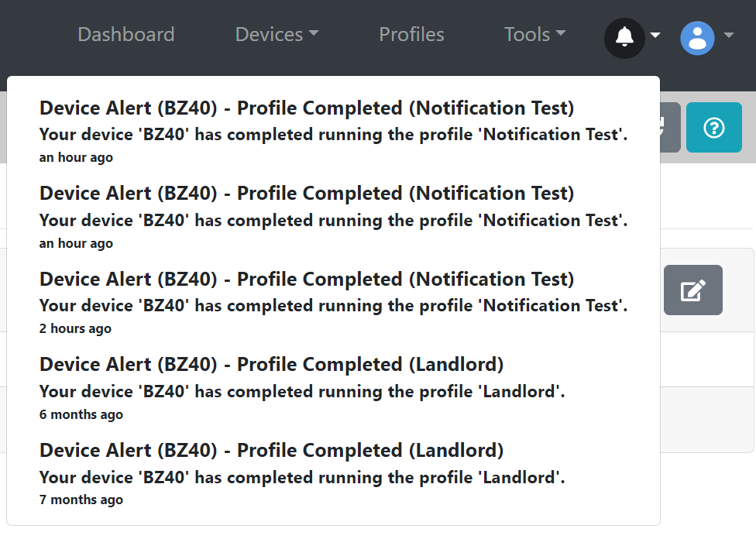The width and height of the screenshot is (756, 539).
Task: Open the Dashboard page
Action: 125,34
